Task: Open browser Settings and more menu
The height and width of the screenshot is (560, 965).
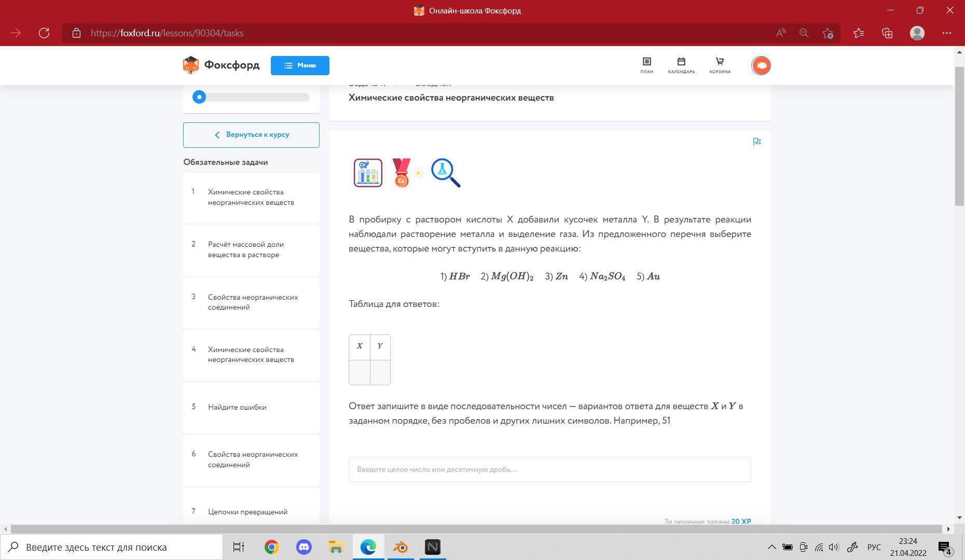Action: pyautogui.click(x=947, y=33)
